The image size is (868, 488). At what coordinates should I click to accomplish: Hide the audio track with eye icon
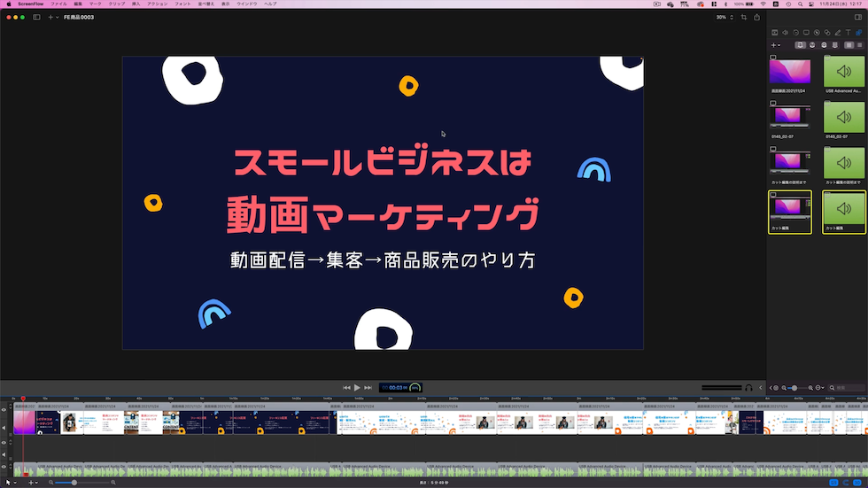coord(4,467)
